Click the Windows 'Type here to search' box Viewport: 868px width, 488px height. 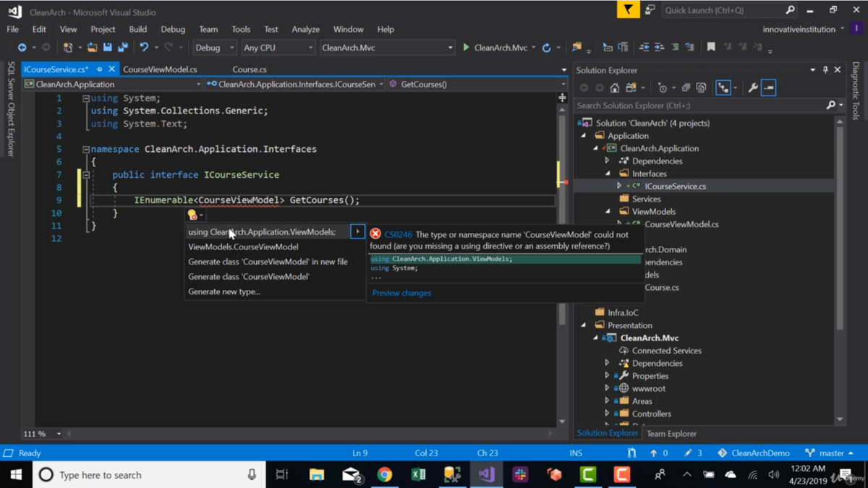pos(148,475)
